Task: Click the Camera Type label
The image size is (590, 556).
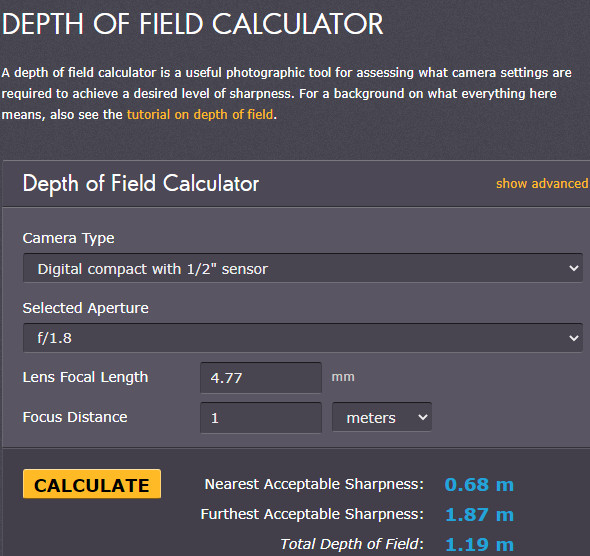Action: (68, 239)
